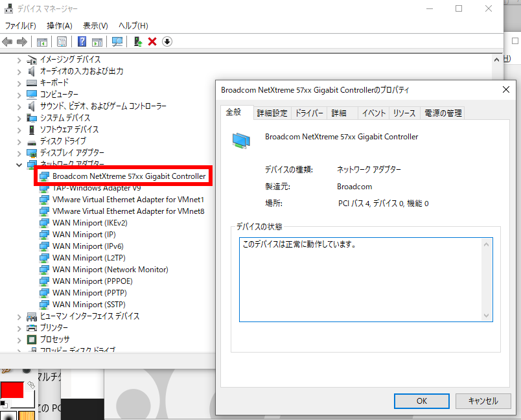Screen dimensions: 521x420
Task: Expand the ソフトウェア デバイス category
Action: [x=19, y=130]
